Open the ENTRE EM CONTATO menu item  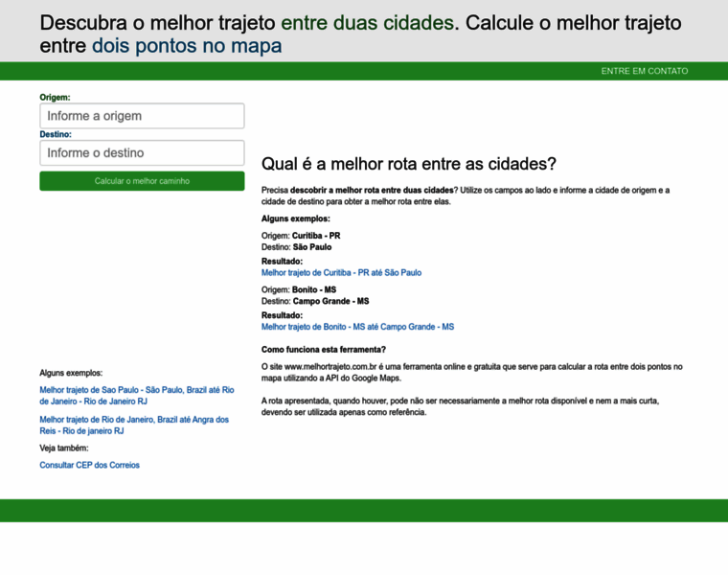(644, 71)
